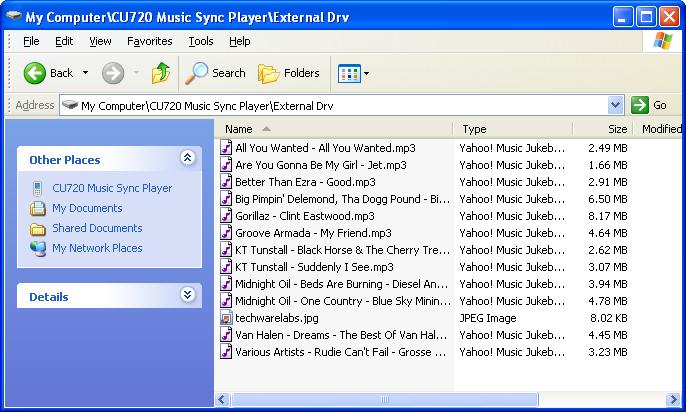Open the Tools menu
The width and height of the screenshot is (686, 412).
201,41
